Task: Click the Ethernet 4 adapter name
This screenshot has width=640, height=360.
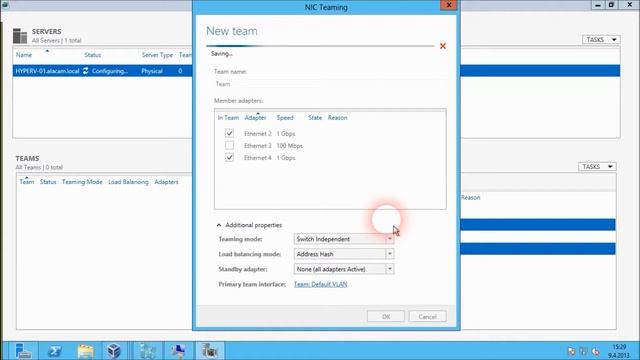Action: (258, 158)
